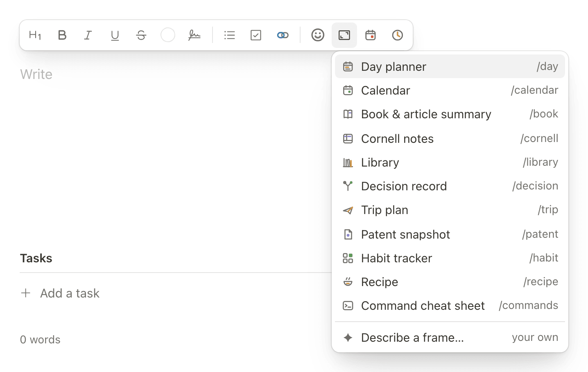Viewport: 588px width, 372px height.
Task: Click the calendar date icon in toolbar
Action: [371, 35]
